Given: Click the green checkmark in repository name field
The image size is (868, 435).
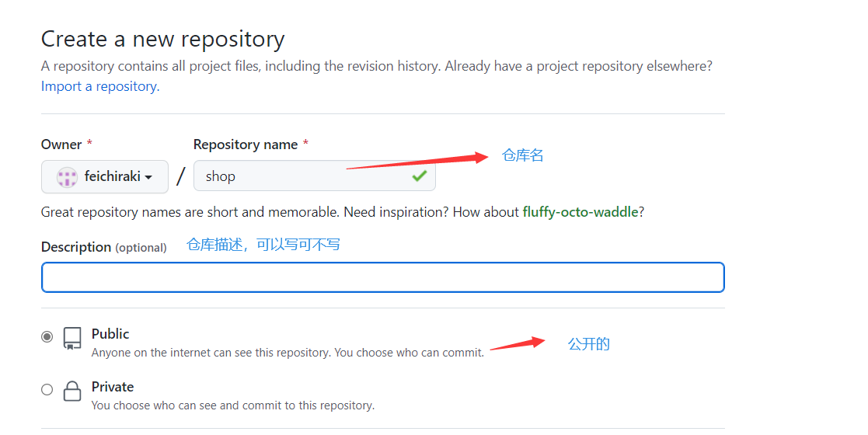Looking at the screenshot, I should 420,176.
